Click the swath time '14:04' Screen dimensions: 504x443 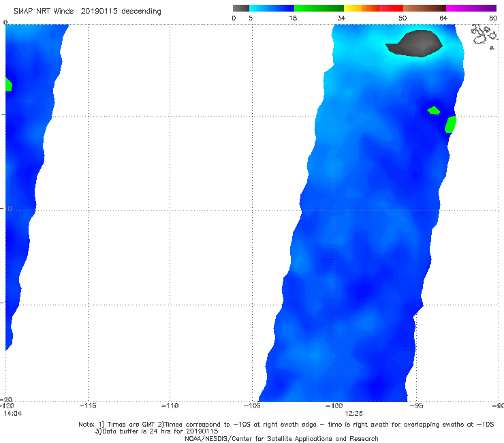pos(13,414)
